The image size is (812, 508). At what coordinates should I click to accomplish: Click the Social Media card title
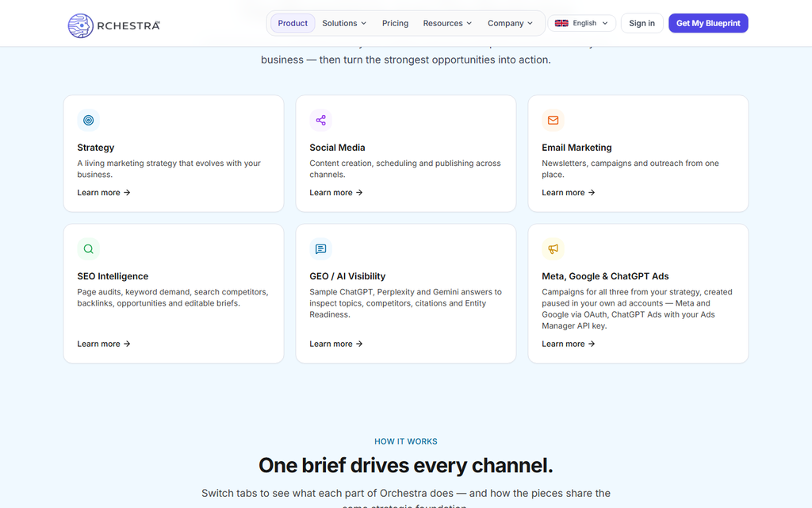(337, 148)
